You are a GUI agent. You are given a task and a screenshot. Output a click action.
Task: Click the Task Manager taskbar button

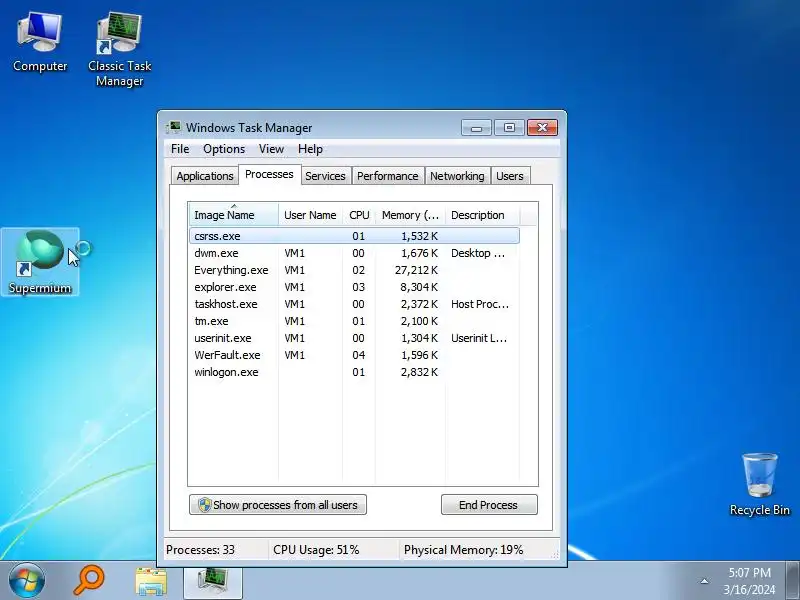[213, 581]
